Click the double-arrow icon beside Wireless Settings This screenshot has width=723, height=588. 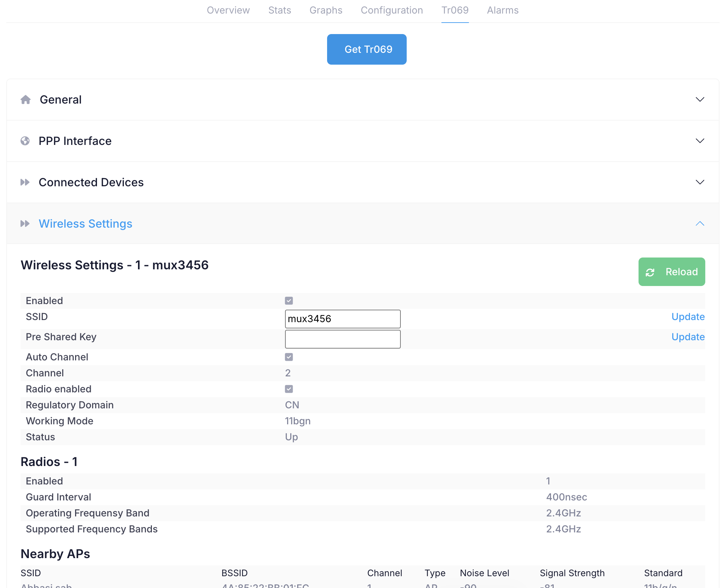(x=25, y=223)
